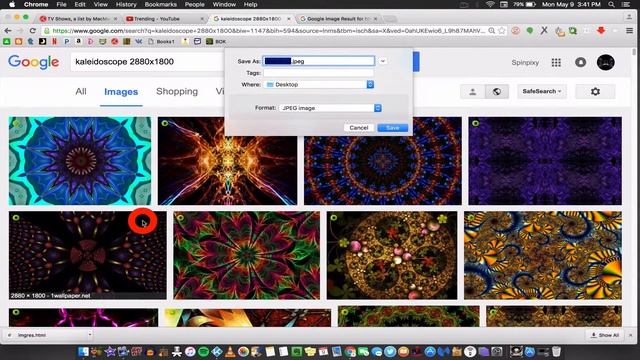Select the All search results tab
This screenshot has height=360, width=640.
tap(81, 91)
